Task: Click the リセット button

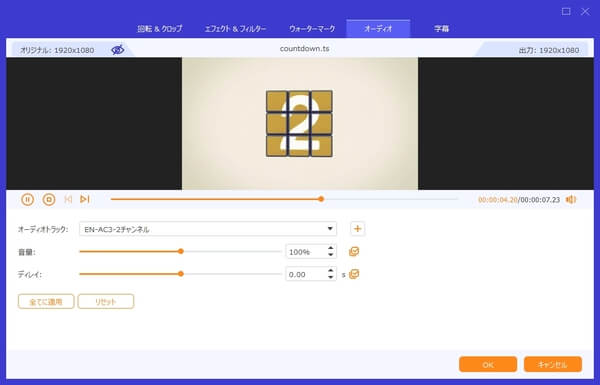Action: point(106,302)
